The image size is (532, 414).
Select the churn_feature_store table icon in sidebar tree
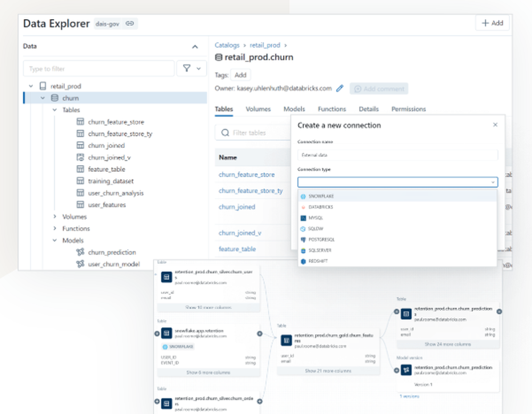tap(80, 122)
